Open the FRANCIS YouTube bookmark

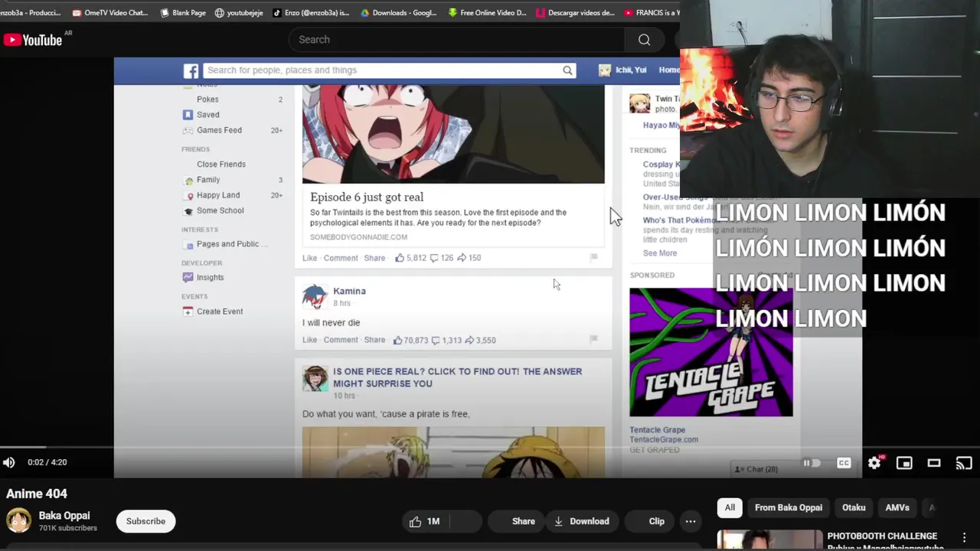pyautogui.click(x=652, y=13)
